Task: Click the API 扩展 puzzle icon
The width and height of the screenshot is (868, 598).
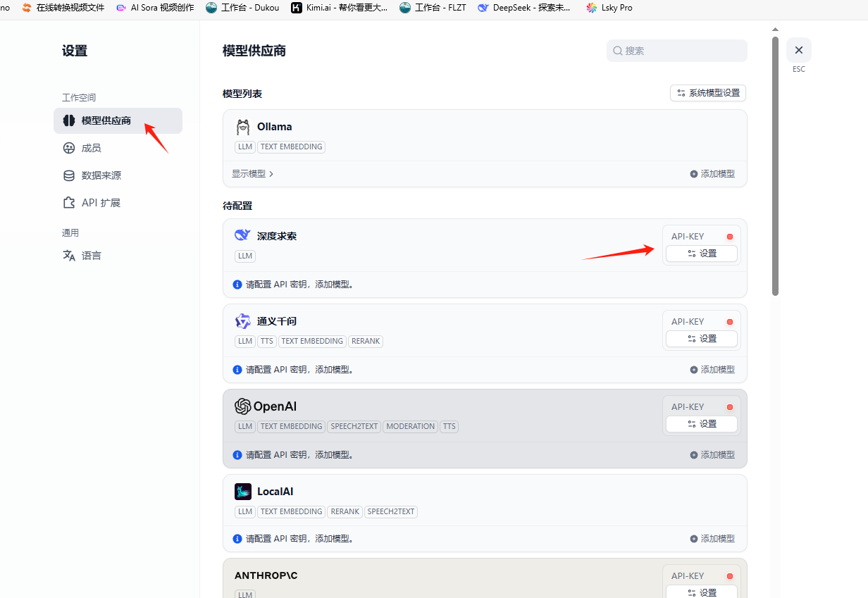Action: click(69, 203)
